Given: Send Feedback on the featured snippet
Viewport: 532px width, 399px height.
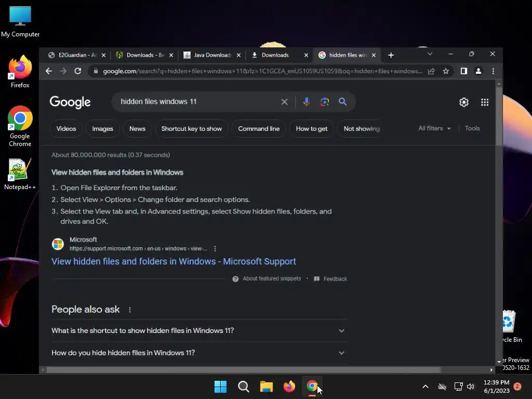Looking at the screenshot, I should point(330,278).
